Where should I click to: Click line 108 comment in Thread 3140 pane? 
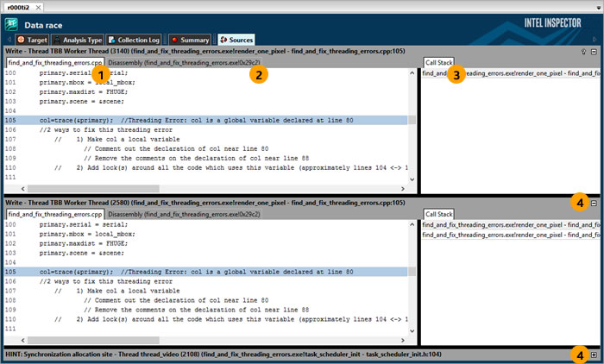pos(176,148)
